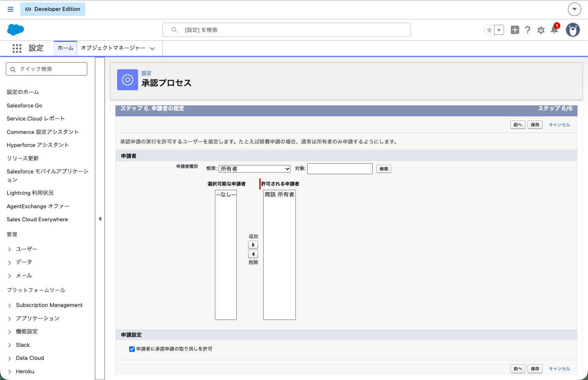Expand the Subscription Management node
This screenshot has height=380, width=588.
9,306
